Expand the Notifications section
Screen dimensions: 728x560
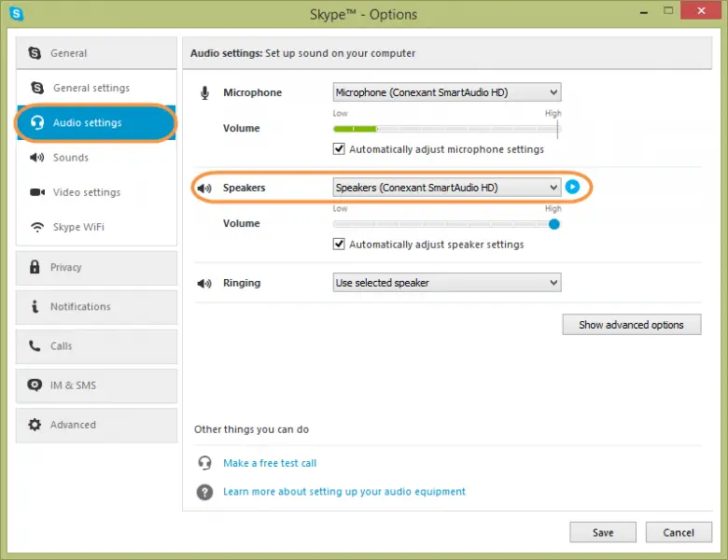(96, 307)
